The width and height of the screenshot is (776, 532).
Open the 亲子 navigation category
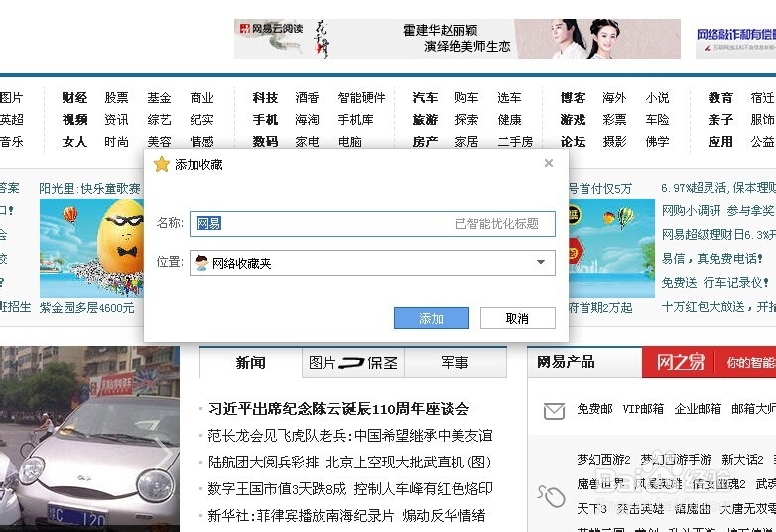pyautogui.click(x=720, y=120)
